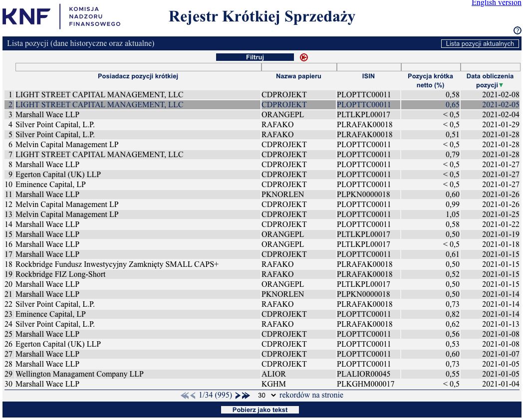
Task: Click PLALIOR00045 ISIN cell
Action: [363, 374]
